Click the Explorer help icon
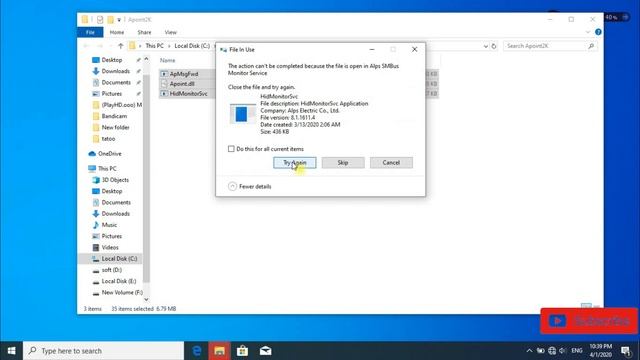Screen dimensions: 640x360 point(598,32)
